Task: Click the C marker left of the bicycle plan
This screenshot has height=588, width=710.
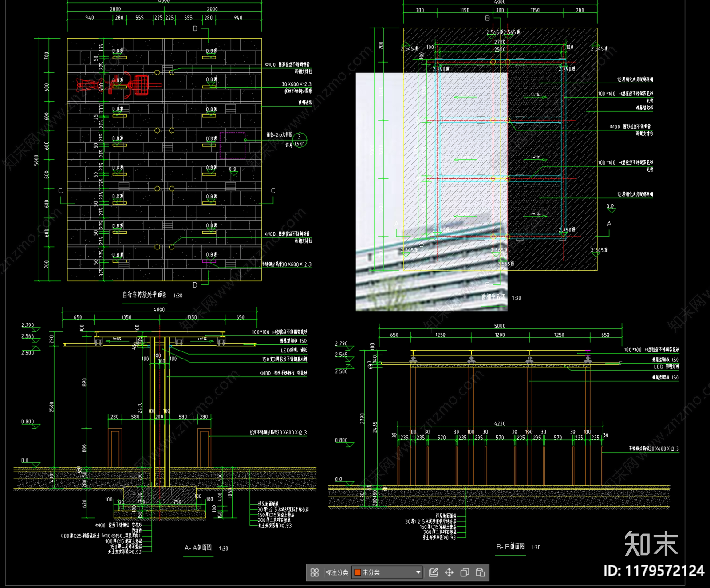Action: pyautogui.click(x=60, y=190)
